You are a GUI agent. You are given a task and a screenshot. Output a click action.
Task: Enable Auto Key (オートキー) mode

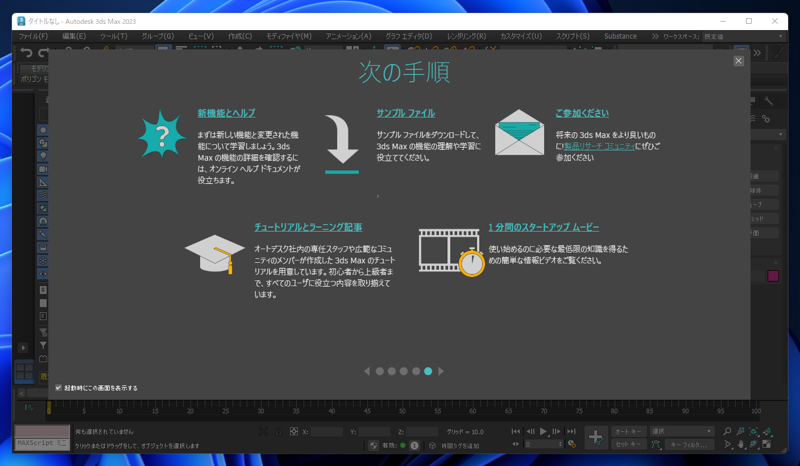[x=628, y=431]
